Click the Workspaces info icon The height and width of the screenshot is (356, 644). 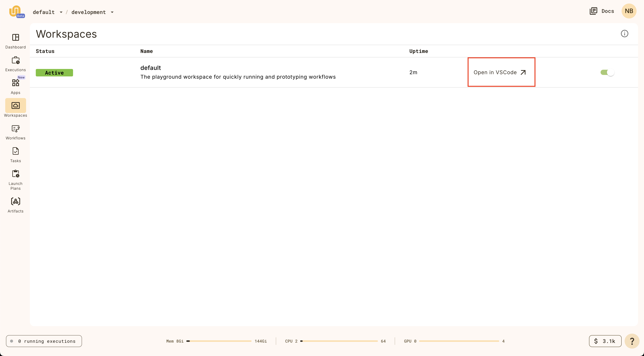click(624, 34)
